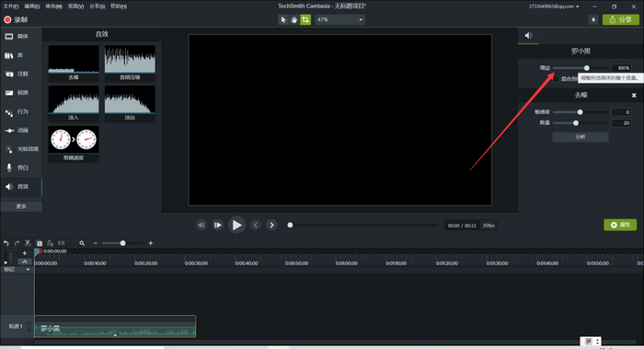The width and height of the screenshot is (644, 349).
Task: Toggle the 混合到单声道 checkbox under gain
Action: pos(556,79)
